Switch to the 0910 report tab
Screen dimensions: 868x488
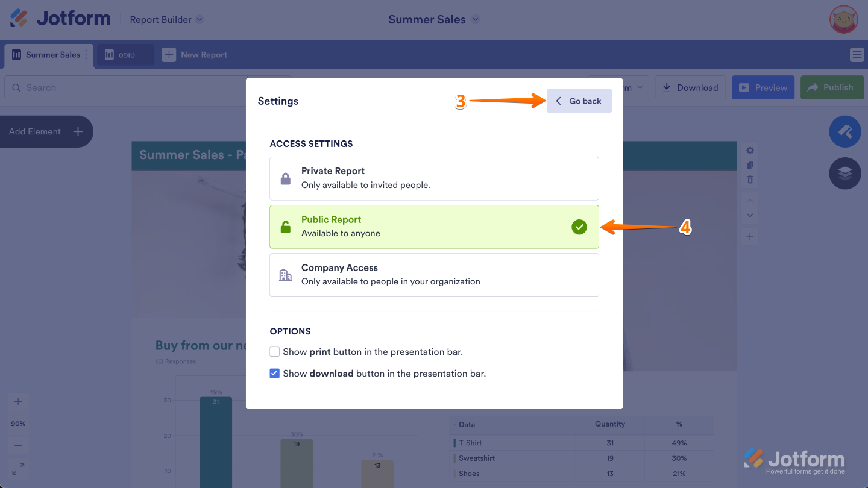pos(125,54)
